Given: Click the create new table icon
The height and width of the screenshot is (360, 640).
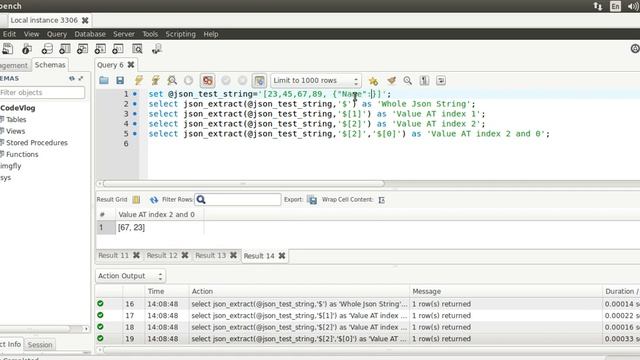Looking at the screenshot, I should (64, 49).
